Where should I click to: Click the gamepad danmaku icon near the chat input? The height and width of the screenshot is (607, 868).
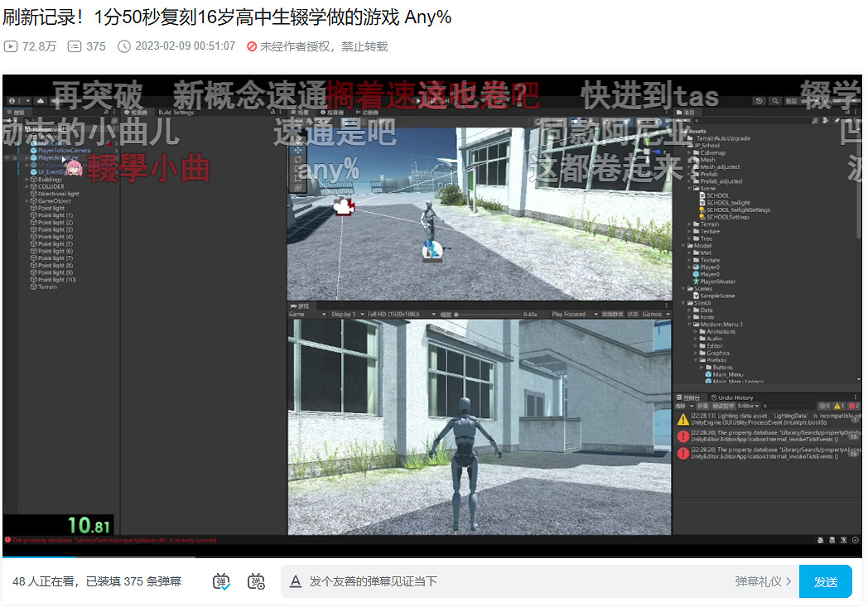pyautogui.click(x=256, y=581)
